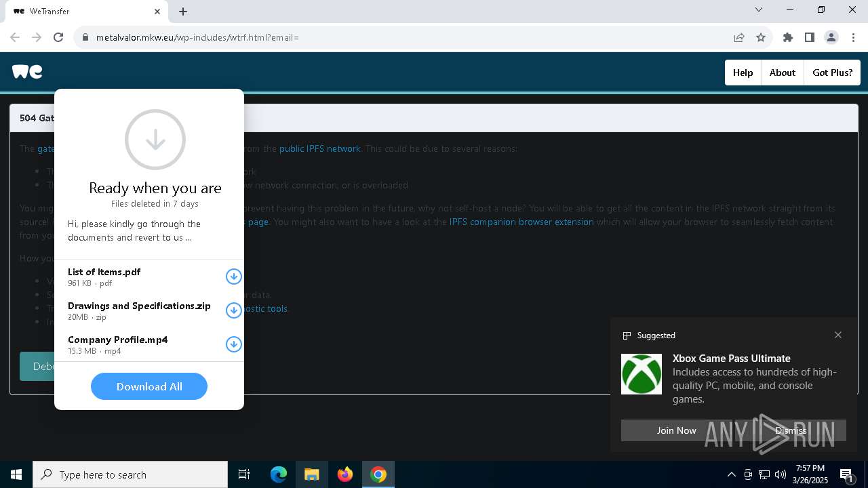Viewport: 868px width, 488px height.
Task: Click the browser Forward arrow
Action: (37, 37)
